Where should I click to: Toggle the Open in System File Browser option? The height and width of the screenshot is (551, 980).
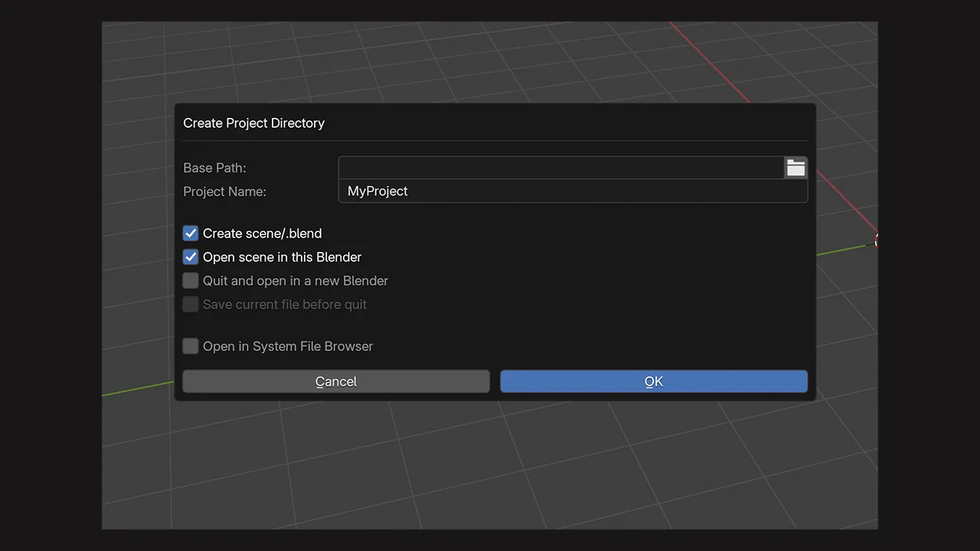(190, 346)
